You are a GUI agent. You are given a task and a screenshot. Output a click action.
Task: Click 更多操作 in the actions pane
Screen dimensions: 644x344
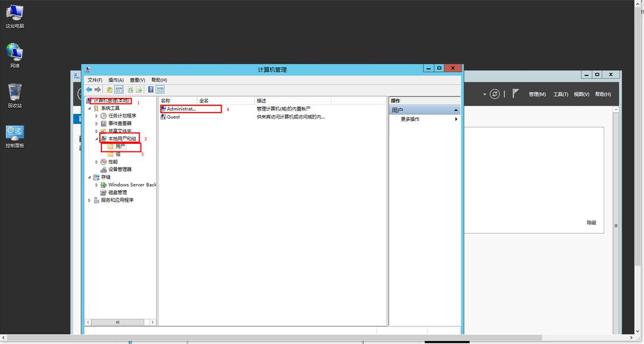pos(410,119)
